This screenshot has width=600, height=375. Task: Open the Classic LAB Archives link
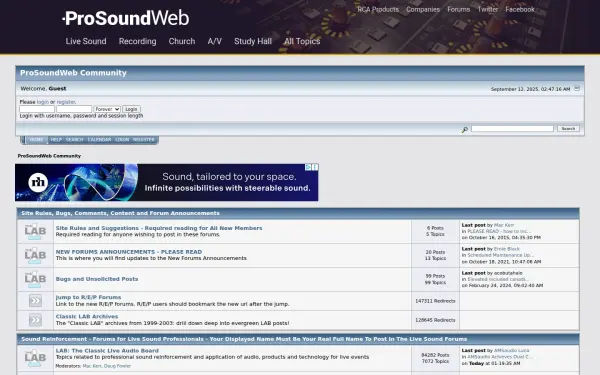(87, 316)
